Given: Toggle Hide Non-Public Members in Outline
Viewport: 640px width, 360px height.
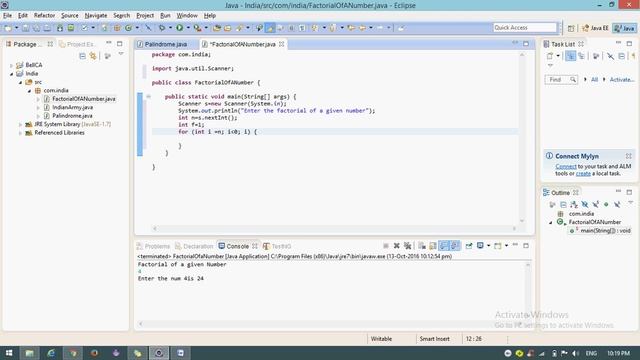Looking at the screenshot, I should pyautogui.click(x=606, y=204).
